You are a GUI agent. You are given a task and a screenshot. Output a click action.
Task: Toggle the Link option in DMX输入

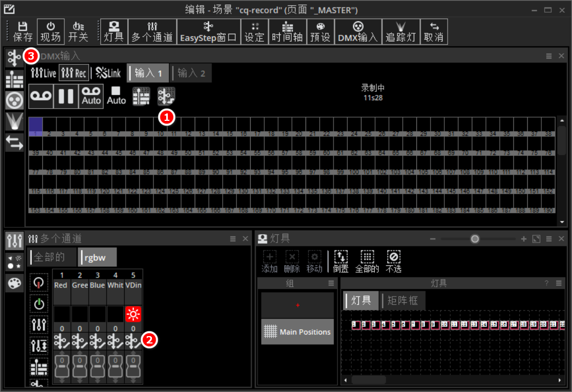[108, 73]
